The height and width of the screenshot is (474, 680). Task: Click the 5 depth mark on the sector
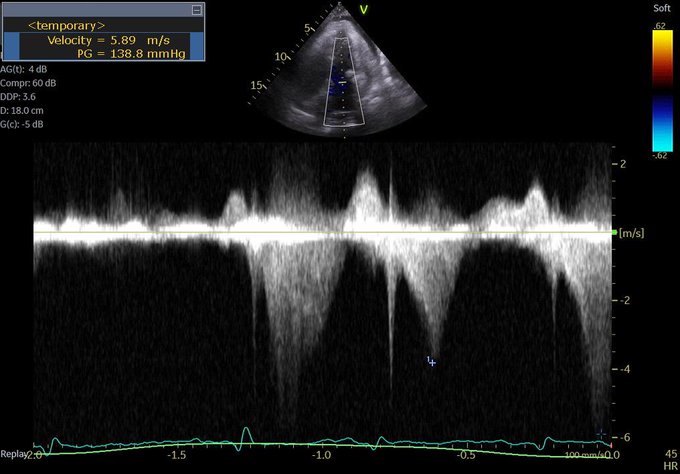[x=307, y=28]
